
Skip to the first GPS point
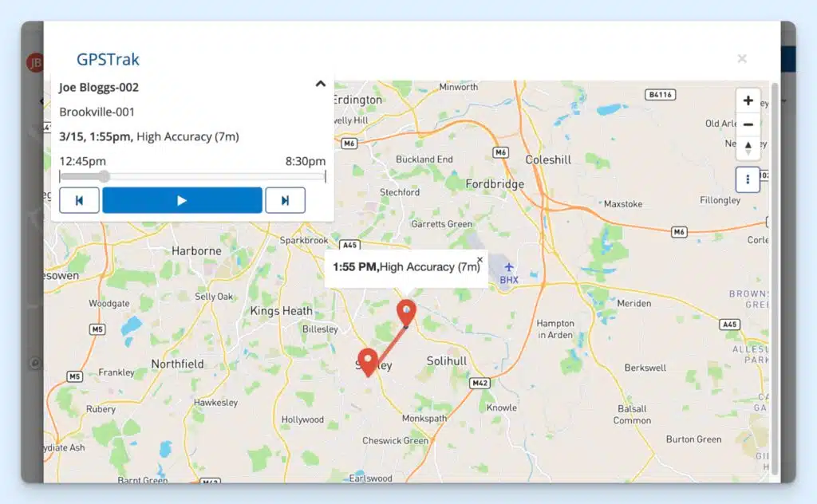point(80,200)
